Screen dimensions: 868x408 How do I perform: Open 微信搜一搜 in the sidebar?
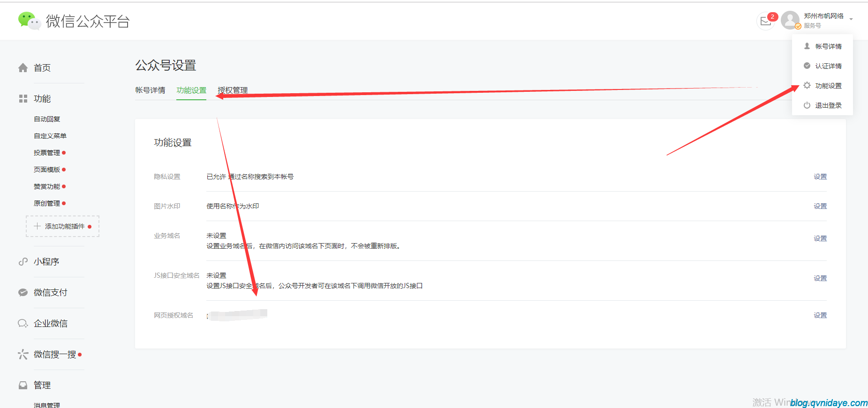55,355
